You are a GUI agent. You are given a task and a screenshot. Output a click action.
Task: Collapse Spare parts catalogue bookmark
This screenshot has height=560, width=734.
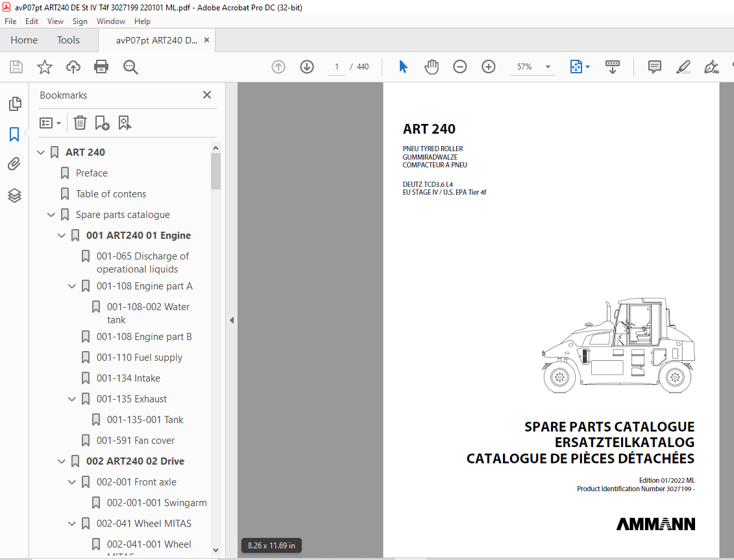51,214
